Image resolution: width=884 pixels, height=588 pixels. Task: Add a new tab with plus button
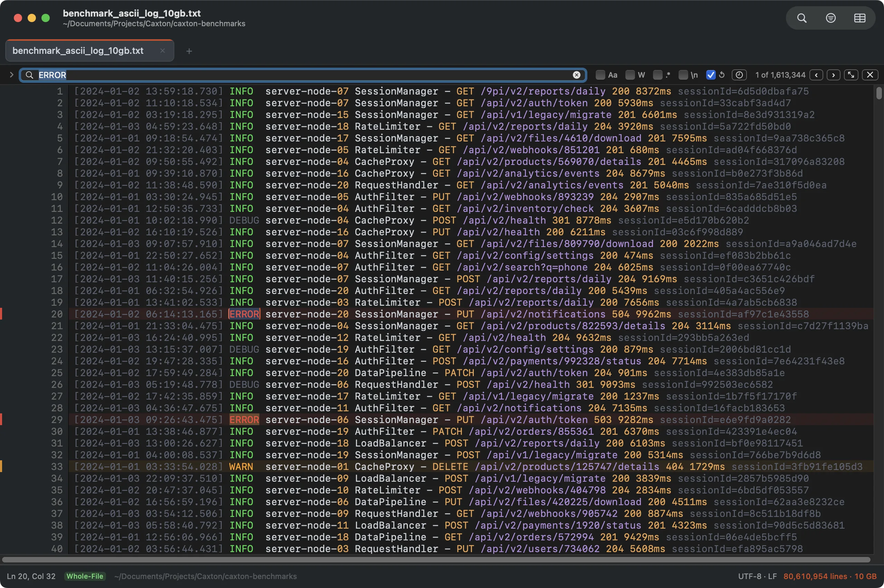point(189,51)
